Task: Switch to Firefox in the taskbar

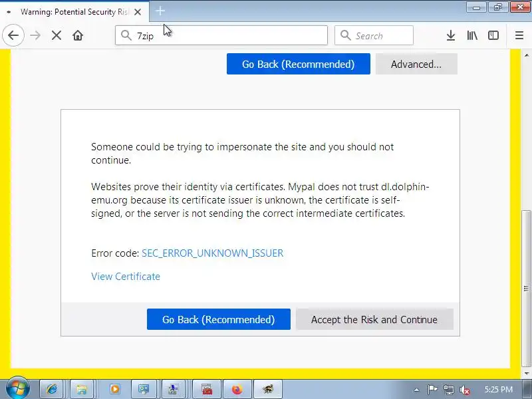Action: pyautogui.click(x=237, y=389)
